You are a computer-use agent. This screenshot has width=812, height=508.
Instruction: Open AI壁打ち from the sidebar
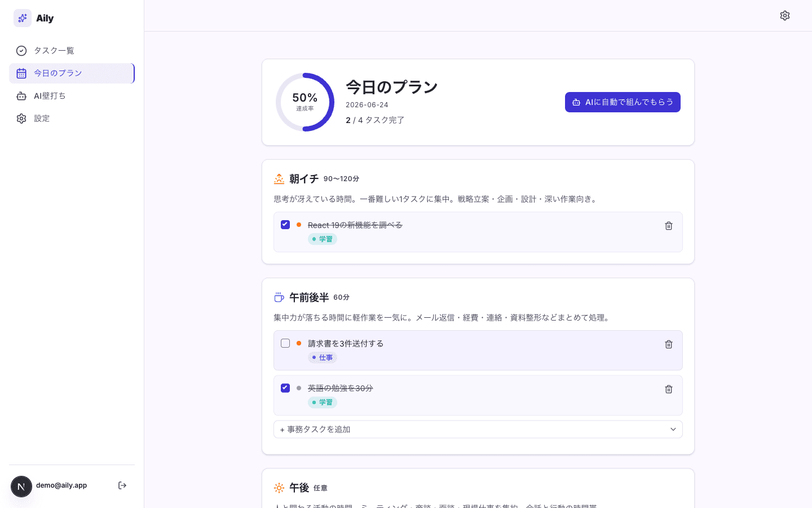(x=72, y=96)
